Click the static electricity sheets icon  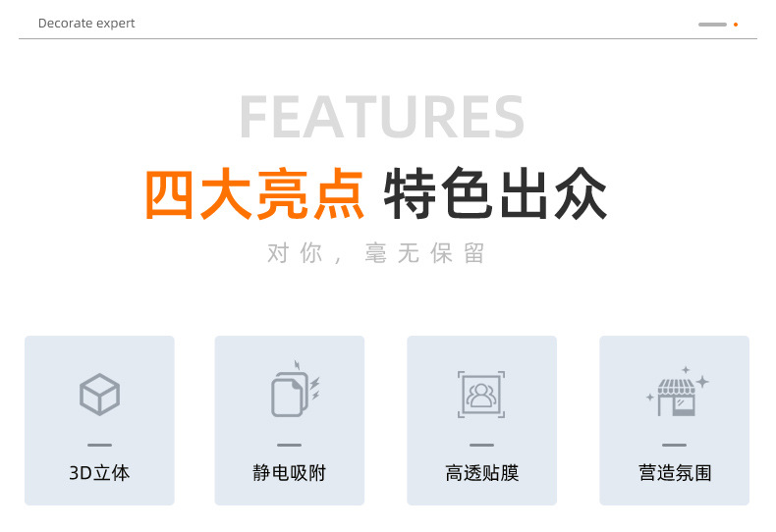click(296, 389)
